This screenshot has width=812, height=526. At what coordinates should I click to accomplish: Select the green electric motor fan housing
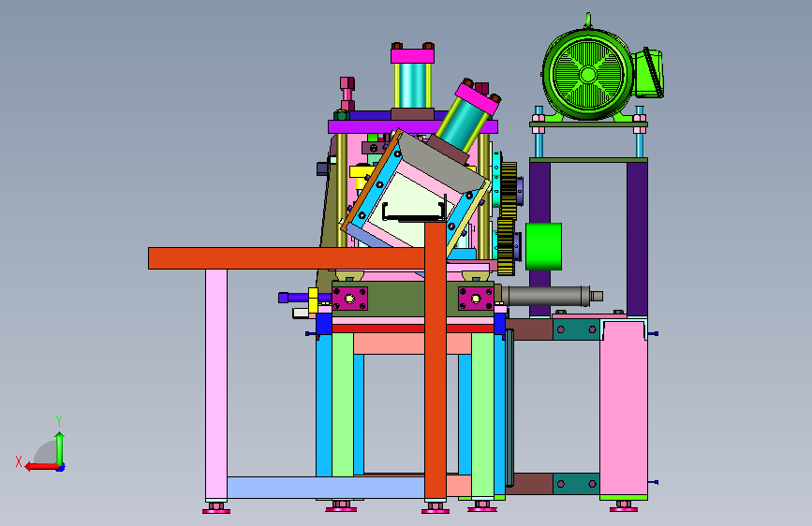[587, 74]
